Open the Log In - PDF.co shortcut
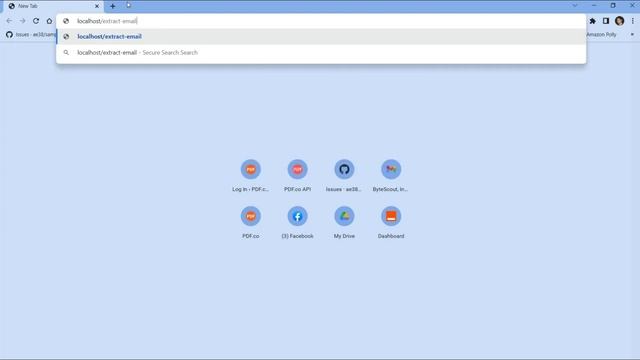The image size is (640, 360). click(251, 176)
